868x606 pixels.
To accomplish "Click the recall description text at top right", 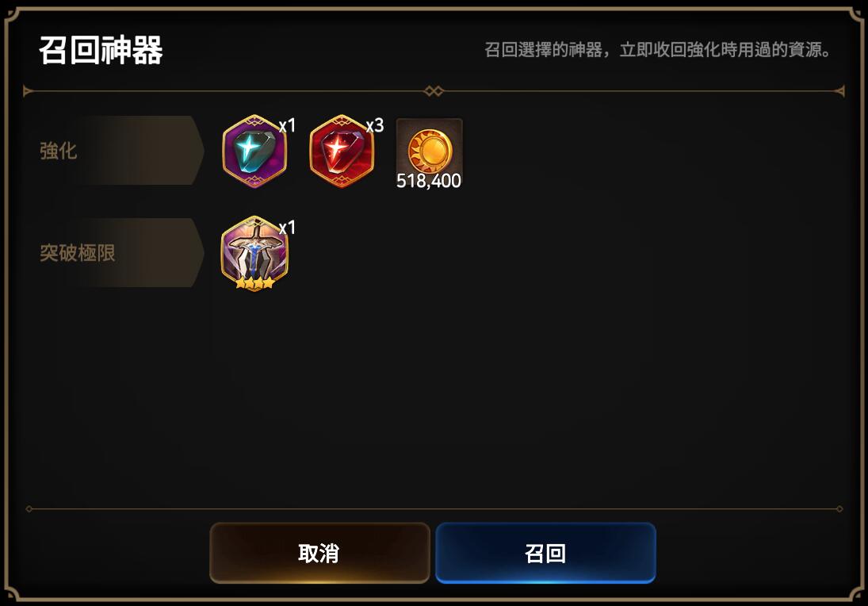I will click(658, 50).
